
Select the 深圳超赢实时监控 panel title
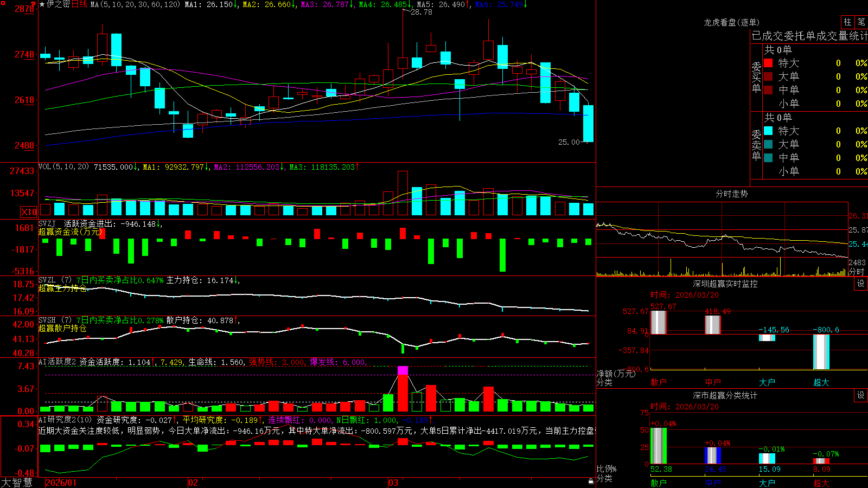[725, 284]
